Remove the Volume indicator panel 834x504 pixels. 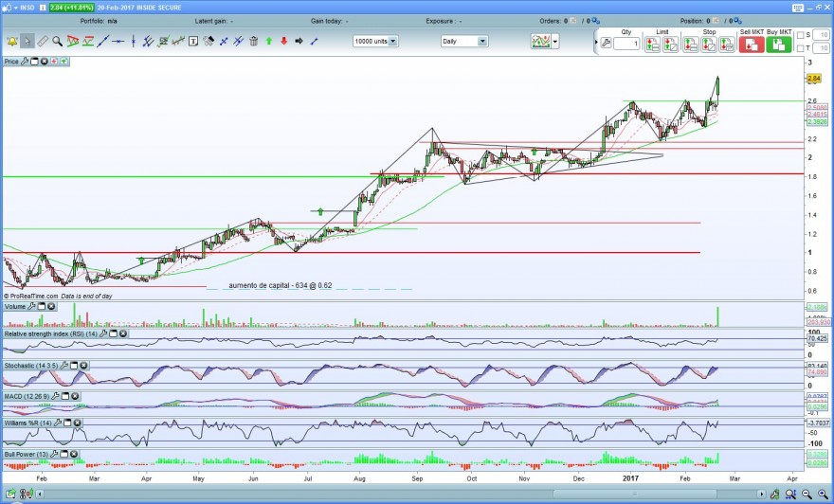point(51,307)
